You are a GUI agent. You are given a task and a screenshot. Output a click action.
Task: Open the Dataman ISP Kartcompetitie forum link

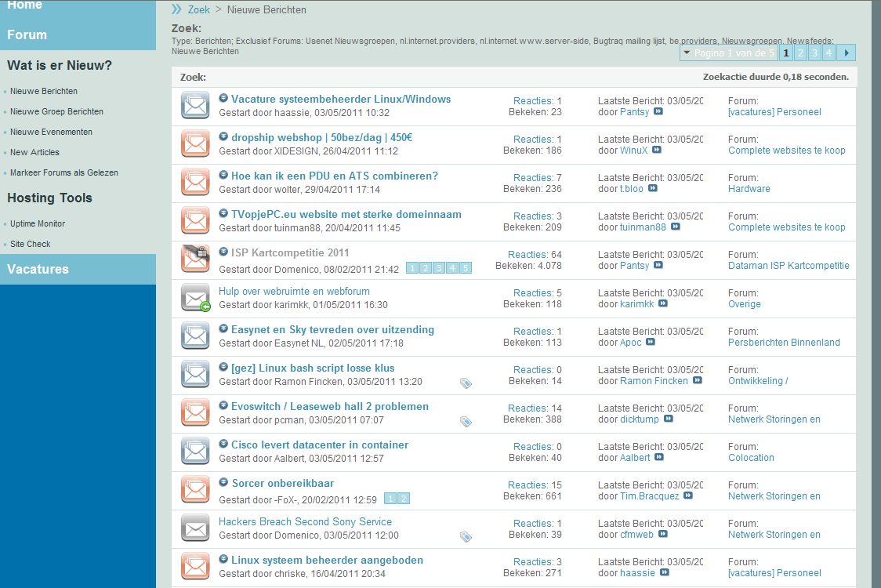point(789,265)
